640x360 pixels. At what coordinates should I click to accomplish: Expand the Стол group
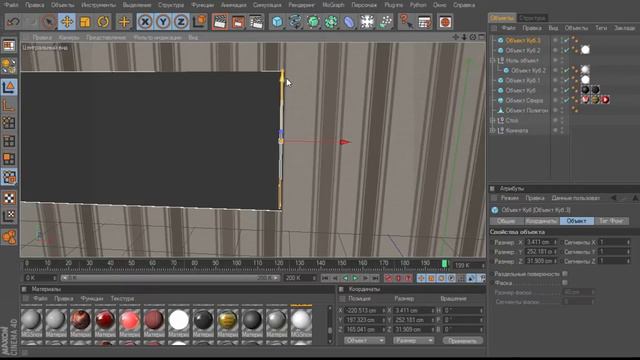click(493, 120)
